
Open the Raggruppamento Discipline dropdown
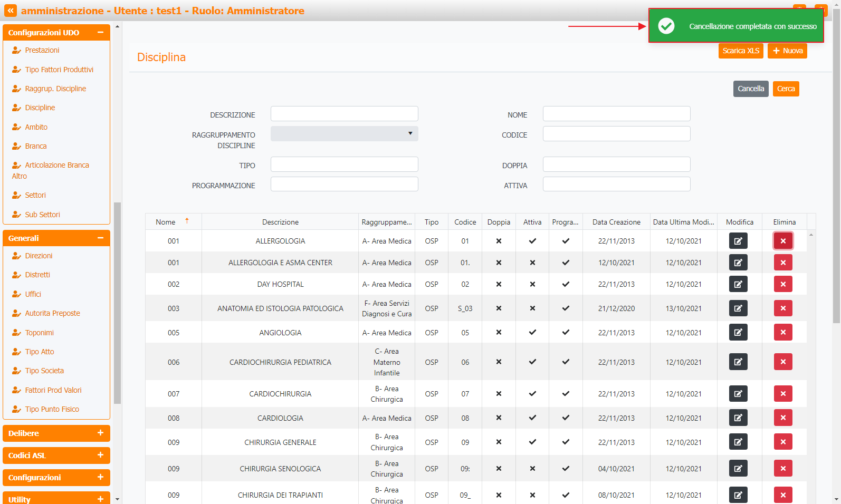tap(344, 134)
